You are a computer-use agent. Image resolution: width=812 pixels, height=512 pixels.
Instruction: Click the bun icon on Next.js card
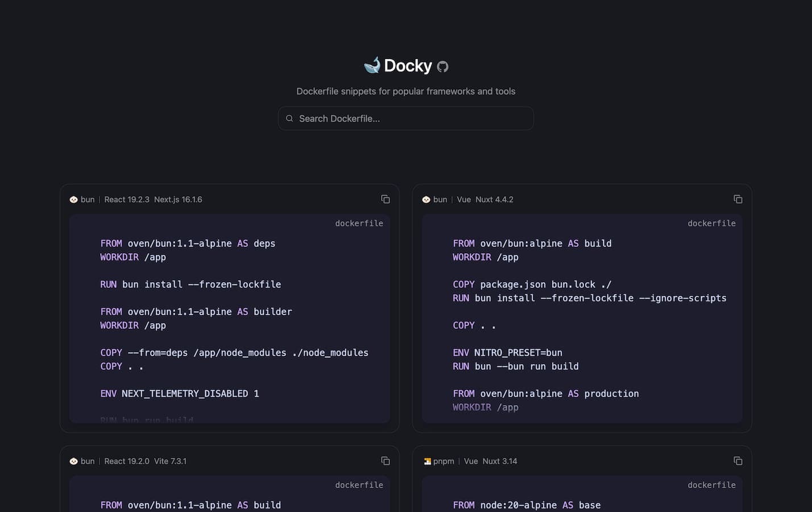tap(73, 200)
